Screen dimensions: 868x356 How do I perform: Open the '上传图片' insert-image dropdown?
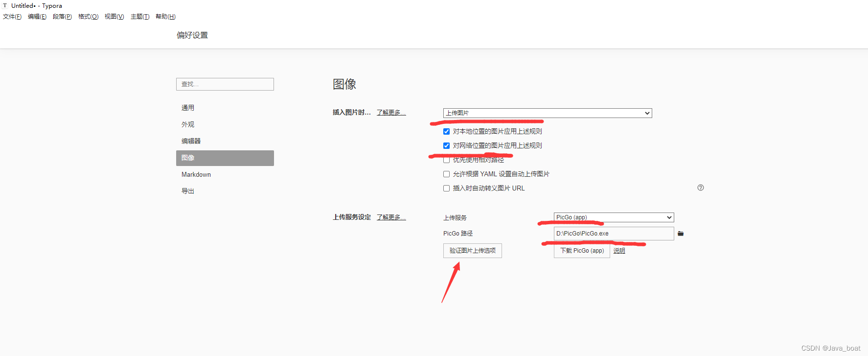548,113
